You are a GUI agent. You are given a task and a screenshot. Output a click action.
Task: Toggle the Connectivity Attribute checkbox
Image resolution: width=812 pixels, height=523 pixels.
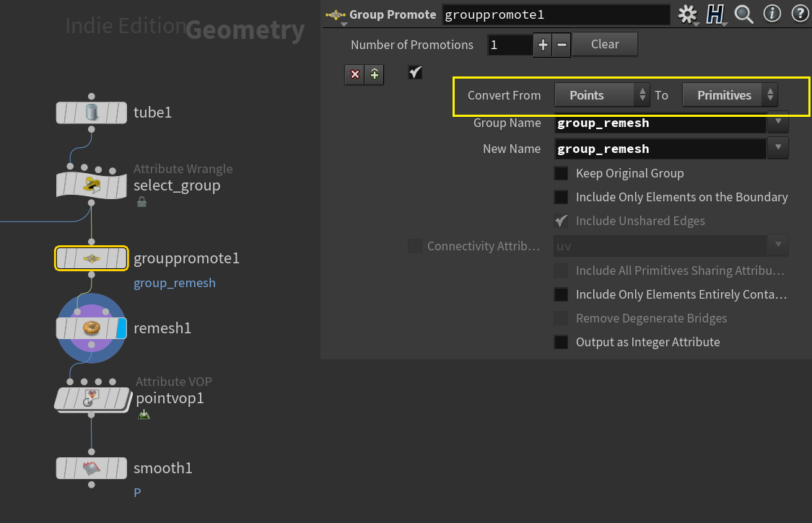pos(415,246)
